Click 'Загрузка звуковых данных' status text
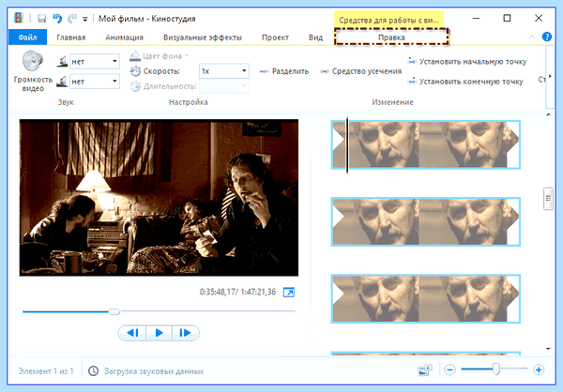This screenshot has height=392, width=563. pos(154,371)
